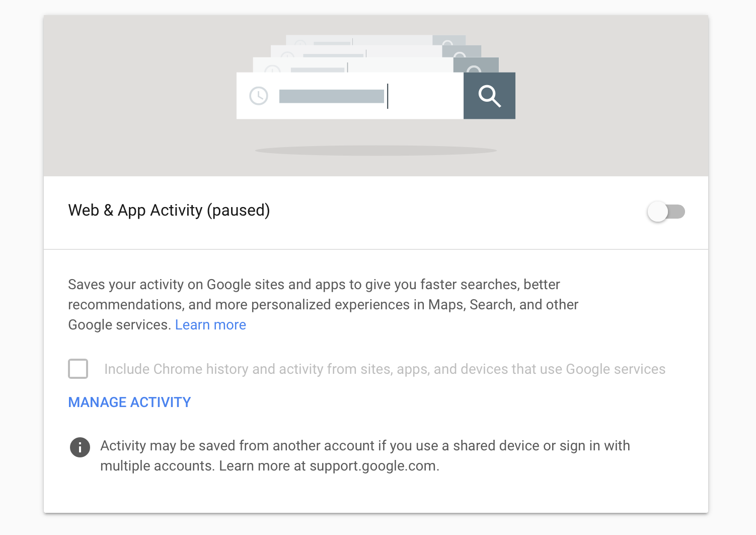Click the Saves your activity description paragraph
Screen dimensions: 756x535
pos(323,305)
